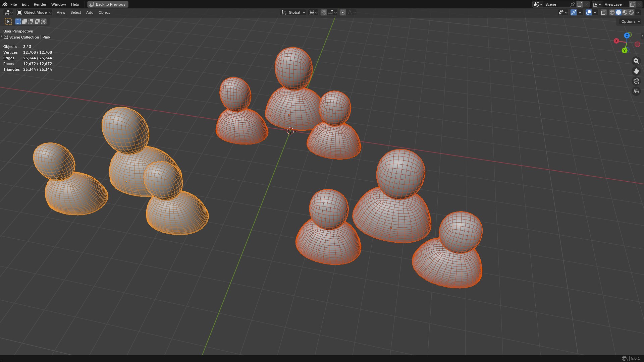Open the editor type dropdown

(x=8, y=12)
